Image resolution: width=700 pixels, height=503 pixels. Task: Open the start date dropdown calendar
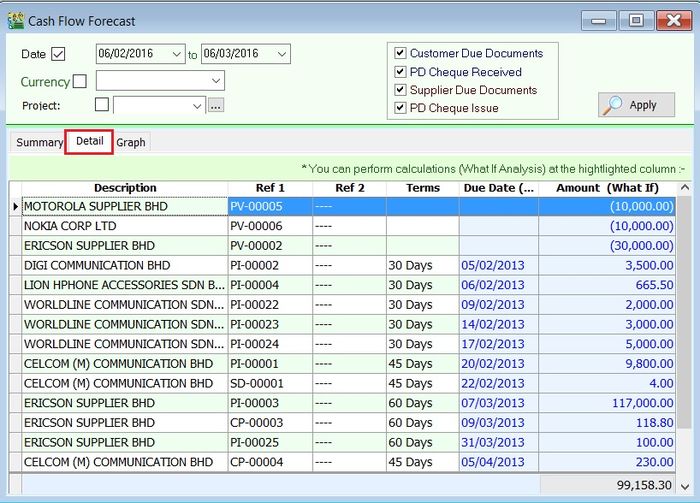pyautogui.click(x=177, y=54)
